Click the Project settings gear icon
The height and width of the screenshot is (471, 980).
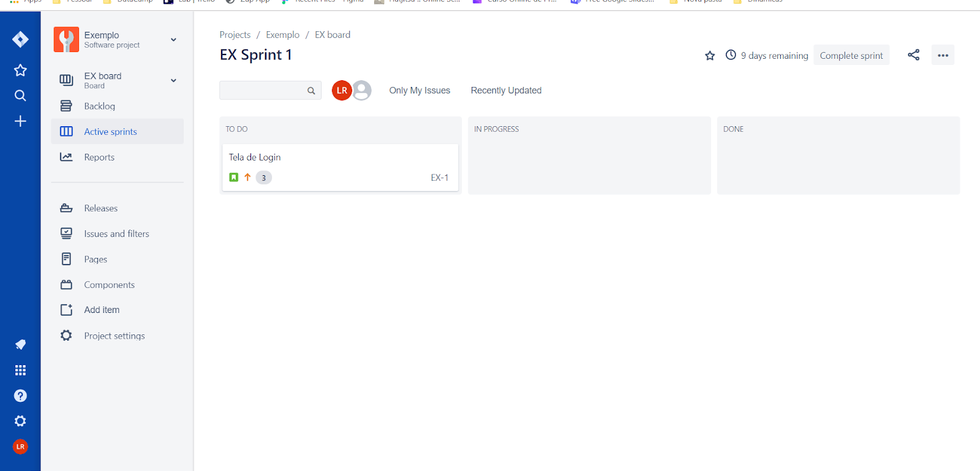pos(66,336)
